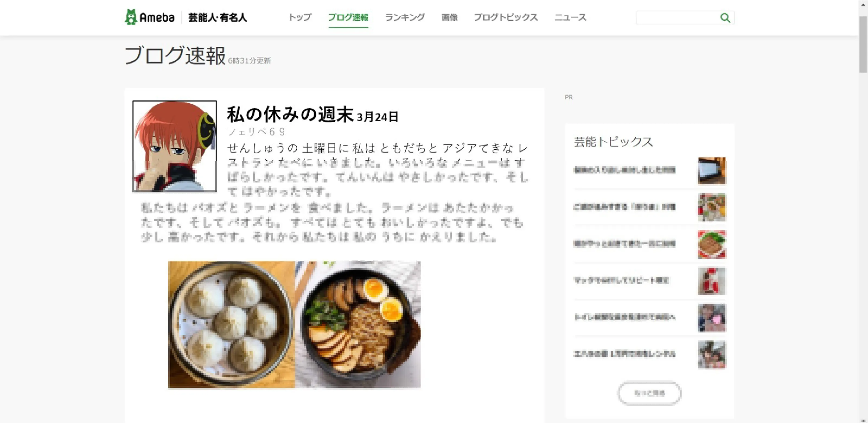The height and width of the screenshot is (423, 868).
Task: Click inside the header search field
Action: click(x=677, y=18)
